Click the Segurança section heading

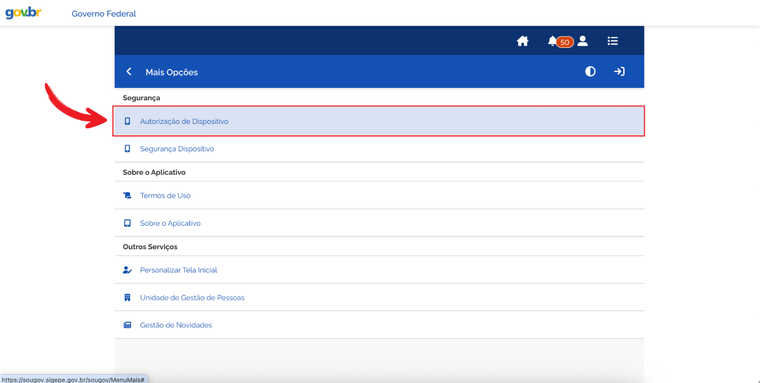142,98
